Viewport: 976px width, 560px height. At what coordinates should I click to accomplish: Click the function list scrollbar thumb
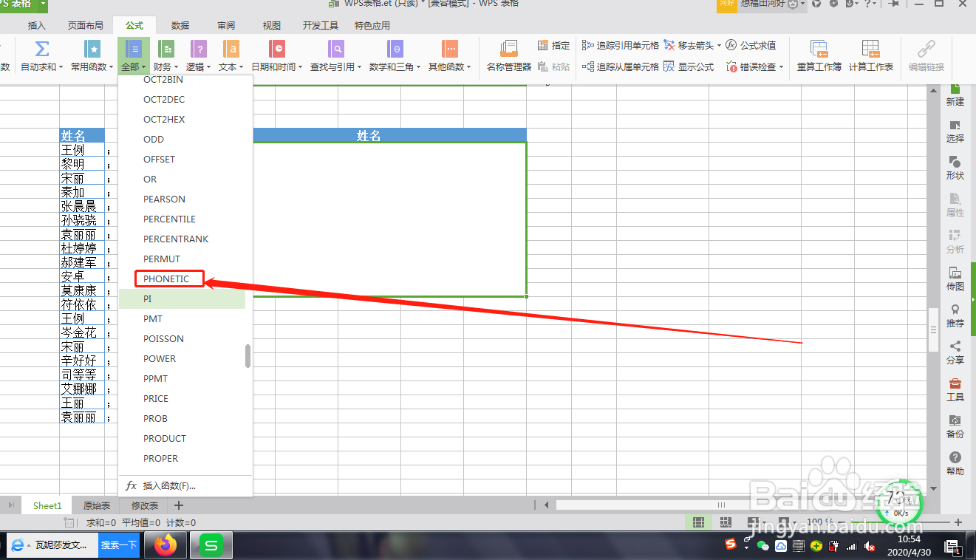tap(248, 356)
